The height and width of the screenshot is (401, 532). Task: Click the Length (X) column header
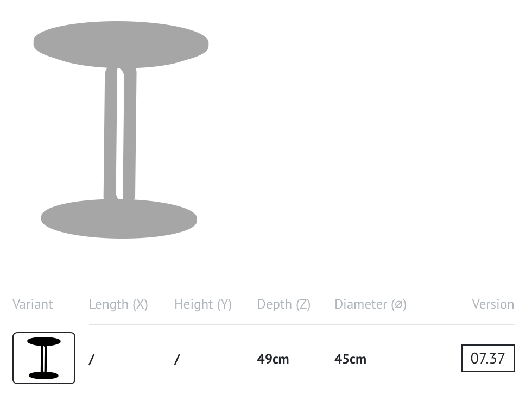tap(118, 304)
